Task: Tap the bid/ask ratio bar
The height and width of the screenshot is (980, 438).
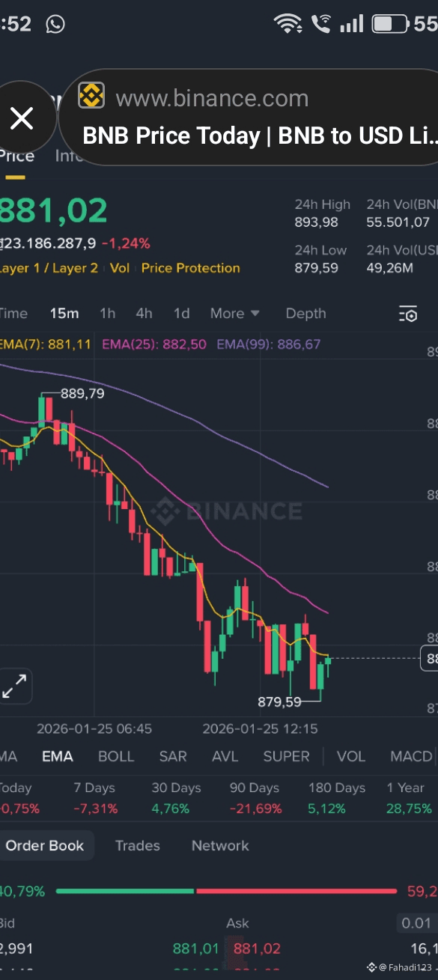Action: tap(226, 891)
